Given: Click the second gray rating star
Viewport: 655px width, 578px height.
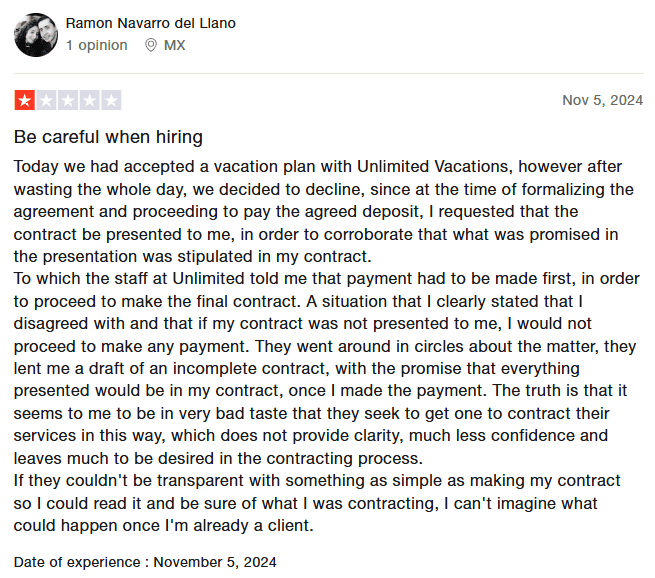Looking at the screenshot, I should (46, 100).
